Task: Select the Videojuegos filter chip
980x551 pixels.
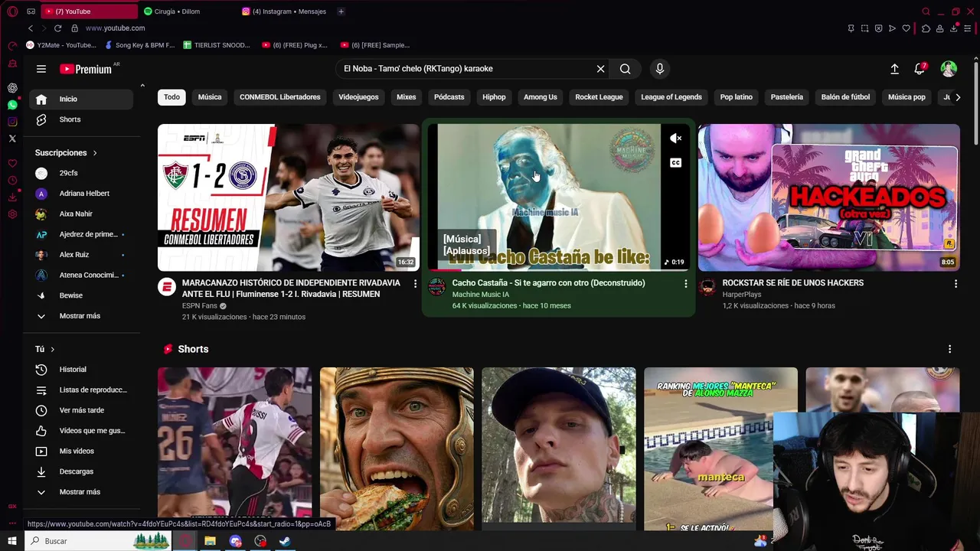Action: (x=358, y=97)
